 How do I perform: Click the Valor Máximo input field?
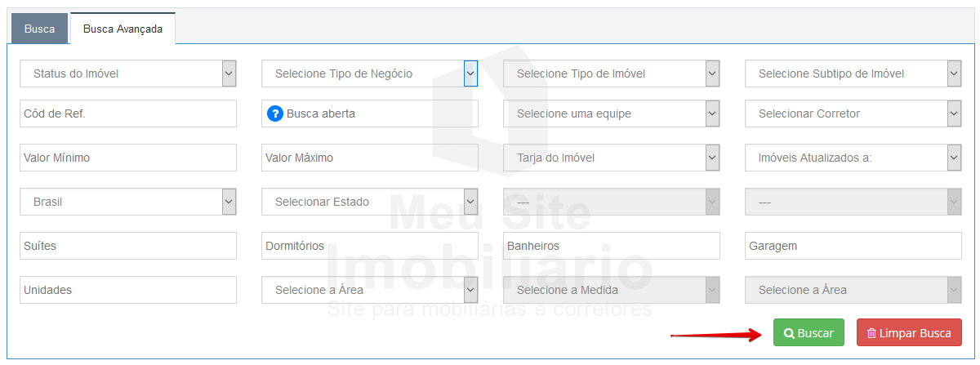point(369,158)
